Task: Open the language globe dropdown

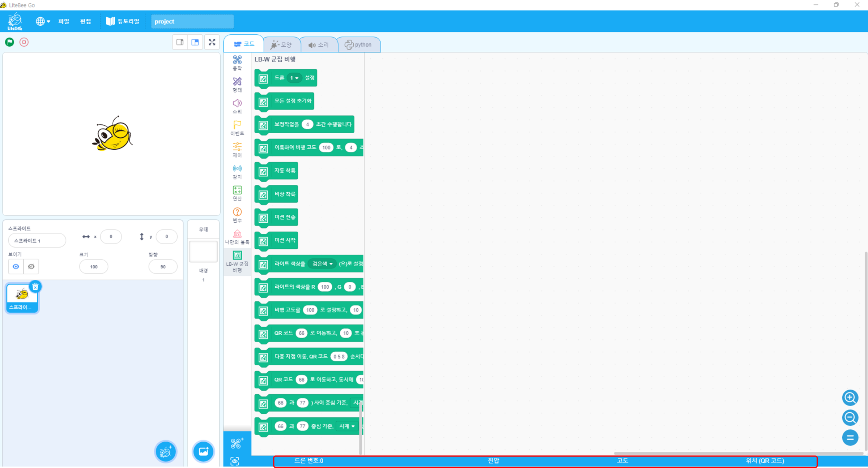Action: pyautogui.click(x=43, y=21)
